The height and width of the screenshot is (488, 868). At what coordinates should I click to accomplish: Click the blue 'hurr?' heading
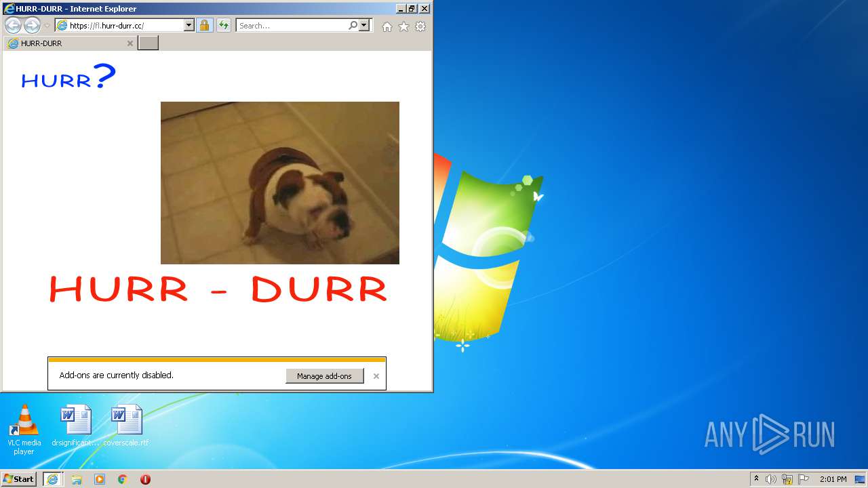tap(68, 77)
